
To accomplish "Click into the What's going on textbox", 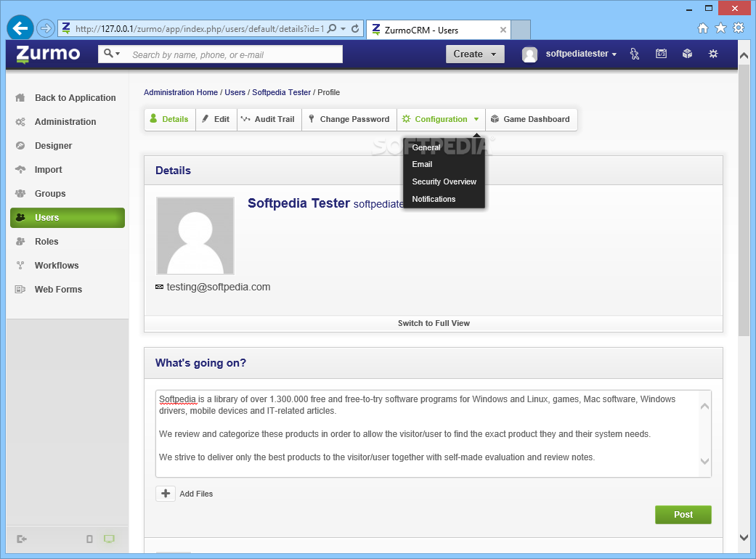I will 427,433.
